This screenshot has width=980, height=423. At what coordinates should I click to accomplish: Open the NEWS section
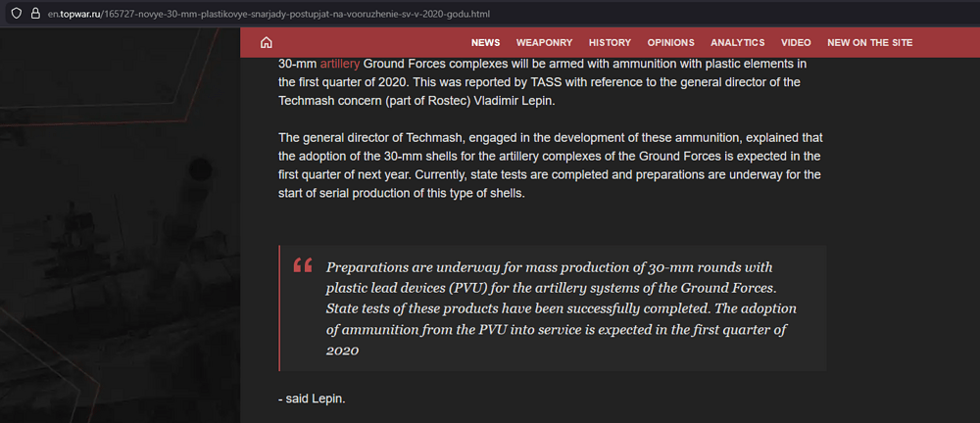485,43
